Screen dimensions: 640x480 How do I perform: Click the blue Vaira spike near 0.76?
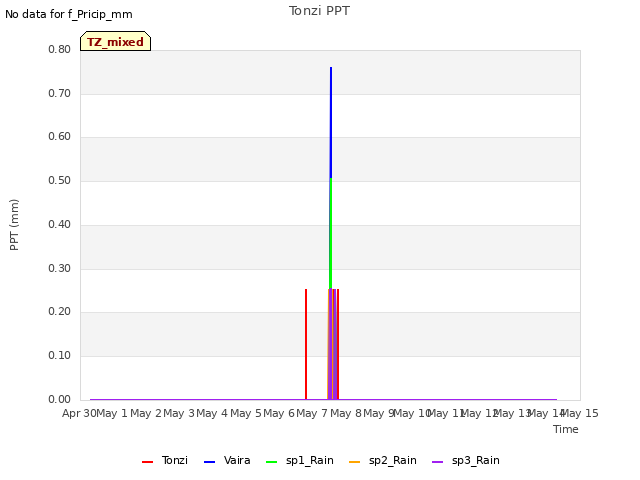[331, 122]
